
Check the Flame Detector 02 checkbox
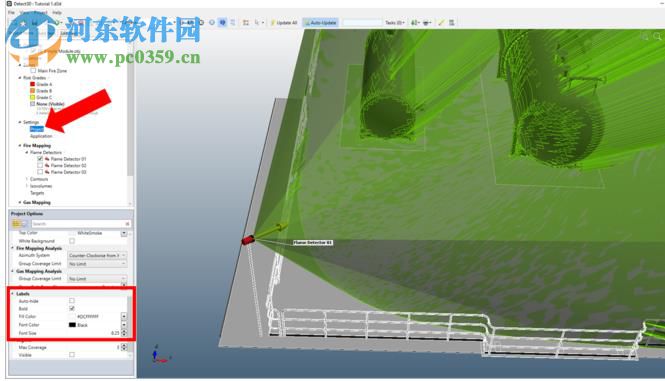tap(40, 165)
